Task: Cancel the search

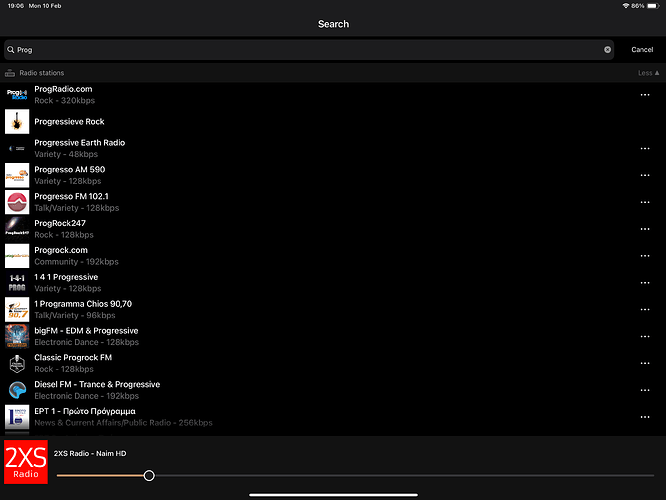Action: click(642, 50)
